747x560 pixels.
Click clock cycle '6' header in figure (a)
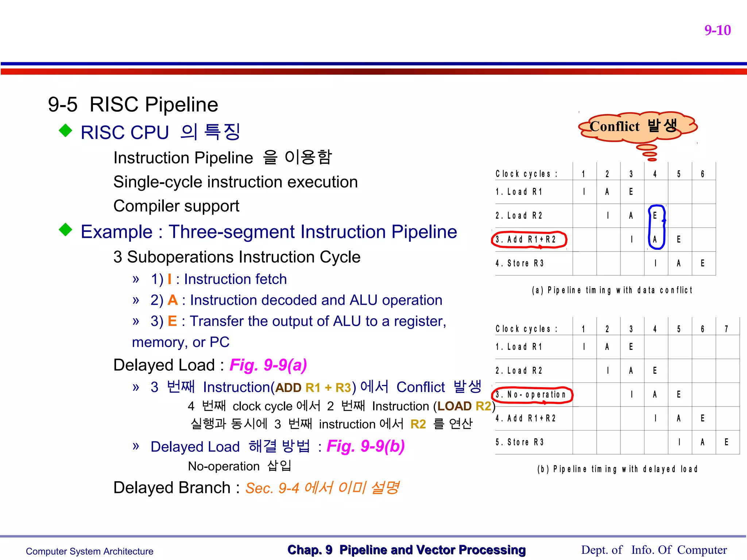(703, 174)
